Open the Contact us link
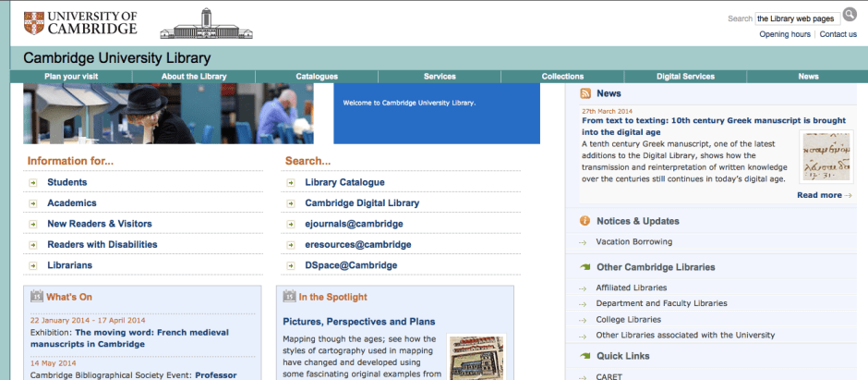Viewport: 868px width, 380px height. 838,34
